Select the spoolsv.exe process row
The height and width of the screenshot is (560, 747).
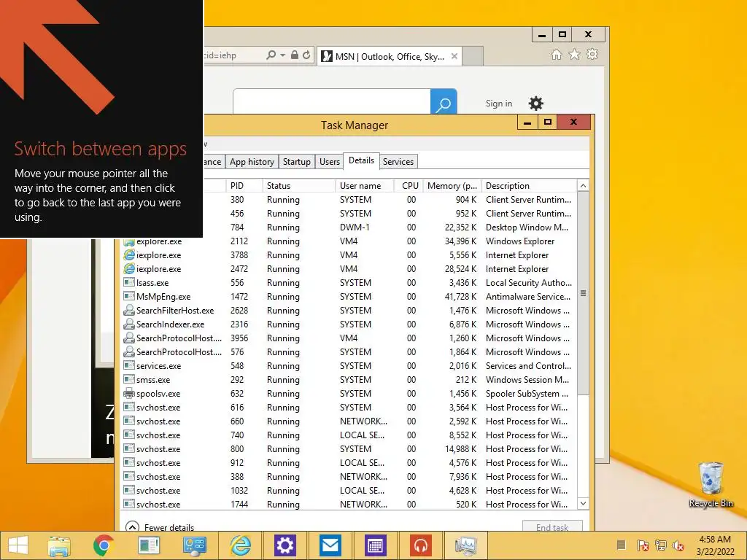pos(349,393)
